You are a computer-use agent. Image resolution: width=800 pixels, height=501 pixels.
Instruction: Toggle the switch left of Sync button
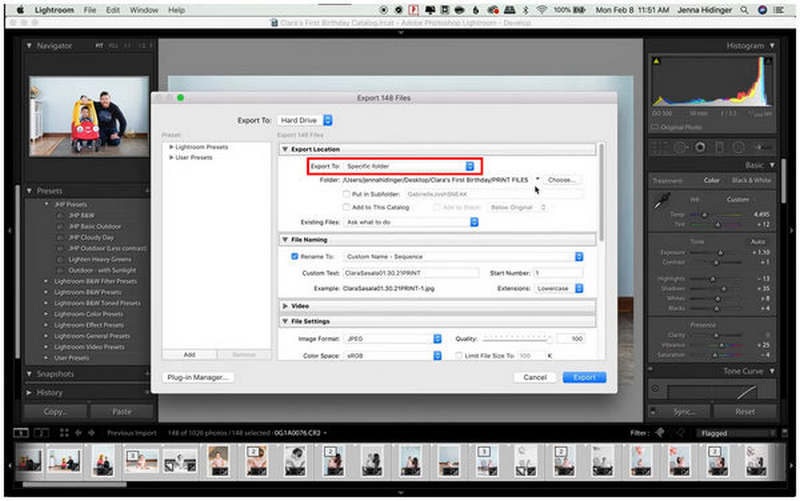coord(653,411)
